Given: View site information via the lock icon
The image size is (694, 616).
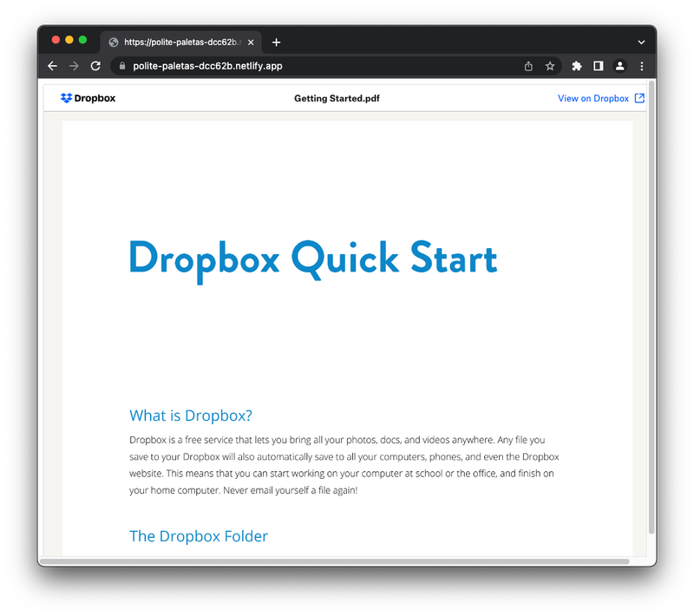Looking at the screenshot, I should (x=122, y=66).
